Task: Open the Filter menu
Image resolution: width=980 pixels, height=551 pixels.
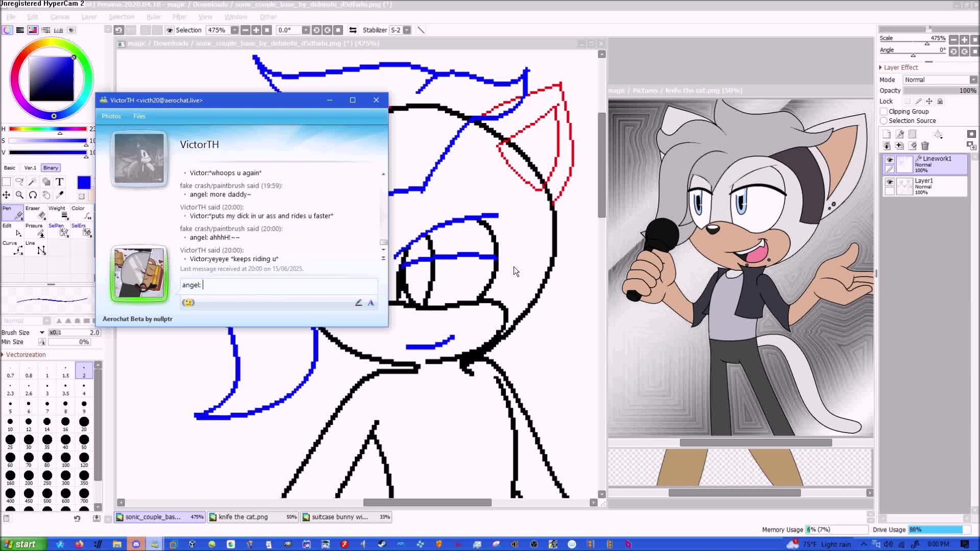Action: click(x=179, y=17)
